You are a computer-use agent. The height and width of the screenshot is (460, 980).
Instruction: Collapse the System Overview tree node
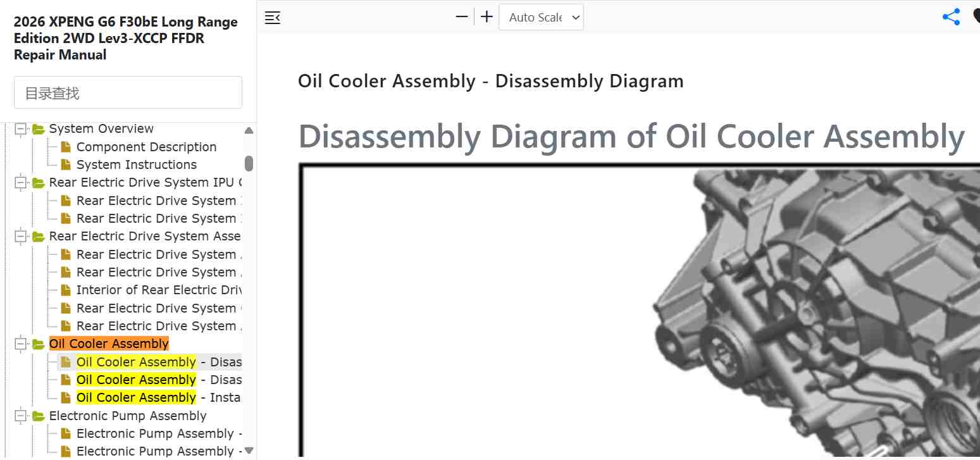22,129
